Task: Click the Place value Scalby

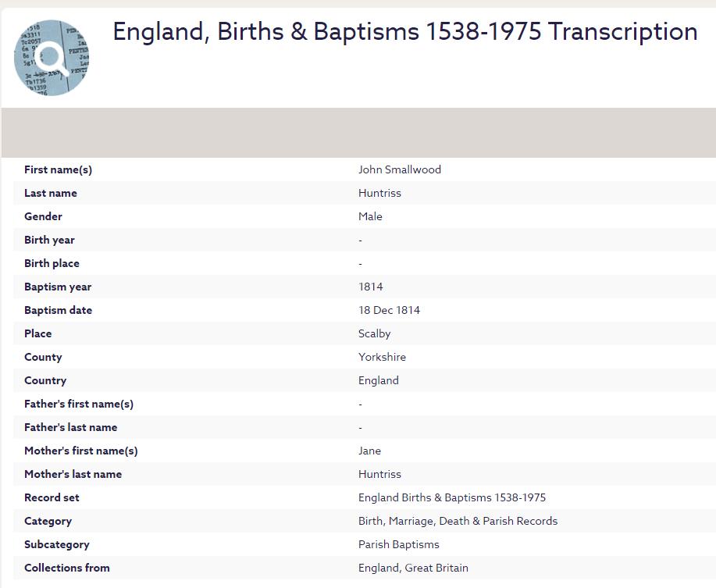Action: pos(374,333)
